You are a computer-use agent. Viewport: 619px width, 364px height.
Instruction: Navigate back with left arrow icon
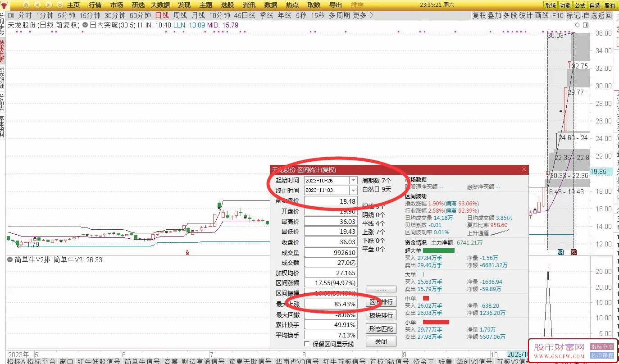(37, 5)
